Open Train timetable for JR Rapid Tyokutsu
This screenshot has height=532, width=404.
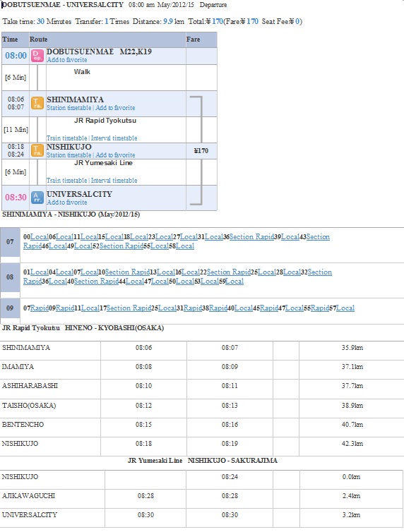click(67, 138)
